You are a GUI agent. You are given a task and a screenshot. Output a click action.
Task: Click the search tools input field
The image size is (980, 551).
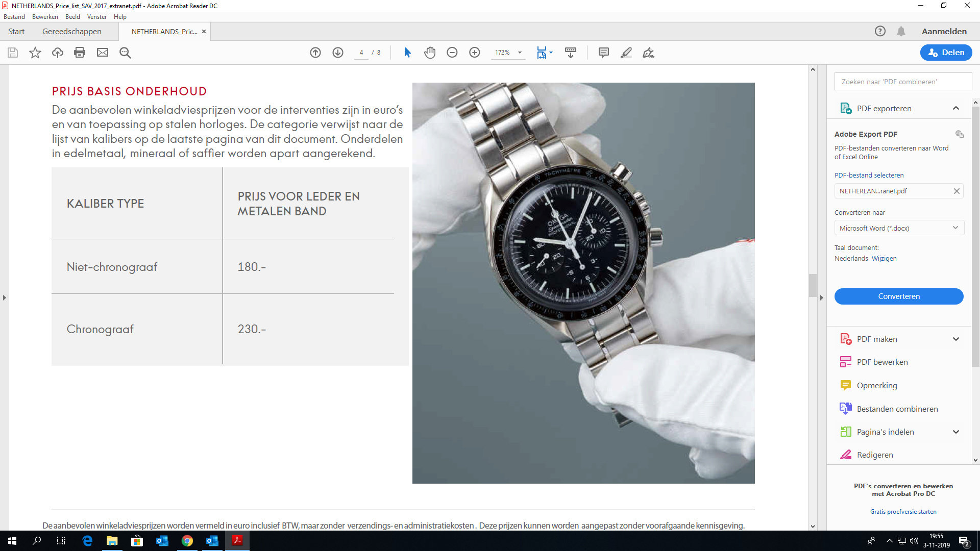pyautogui.click(x=903, y=82)
